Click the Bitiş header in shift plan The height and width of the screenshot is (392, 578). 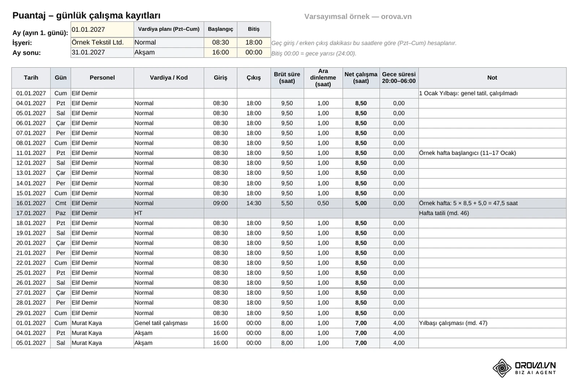(x=254, y=29)
